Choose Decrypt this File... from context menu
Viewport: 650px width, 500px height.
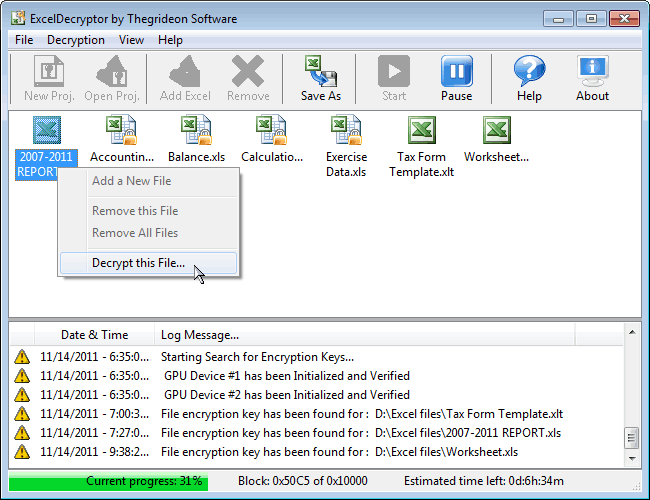point(148,263)
